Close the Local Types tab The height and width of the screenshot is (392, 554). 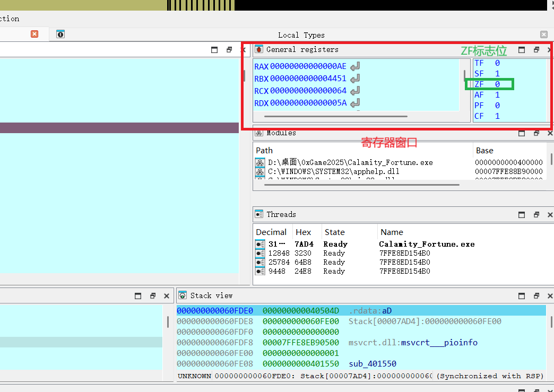[543, 34]
